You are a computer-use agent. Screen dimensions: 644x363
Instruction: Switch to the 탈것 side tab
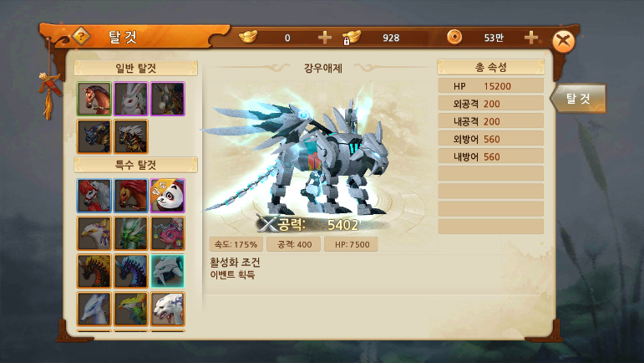coord(578,98)
